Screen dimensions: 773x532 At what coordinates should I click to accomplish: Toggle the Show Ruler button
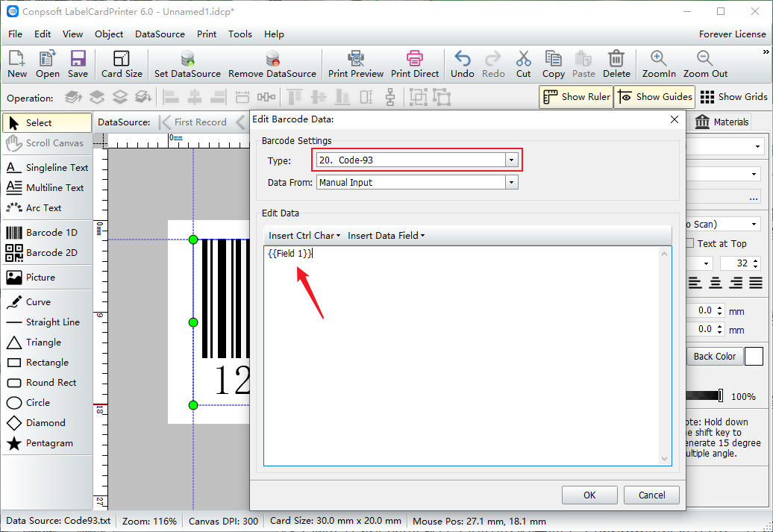tap(576, 97)
